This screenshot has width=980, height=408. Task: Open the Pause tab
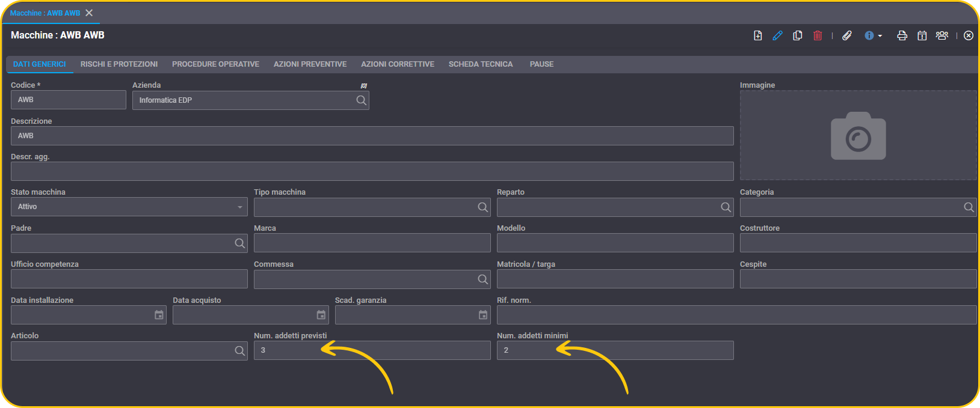541,64
